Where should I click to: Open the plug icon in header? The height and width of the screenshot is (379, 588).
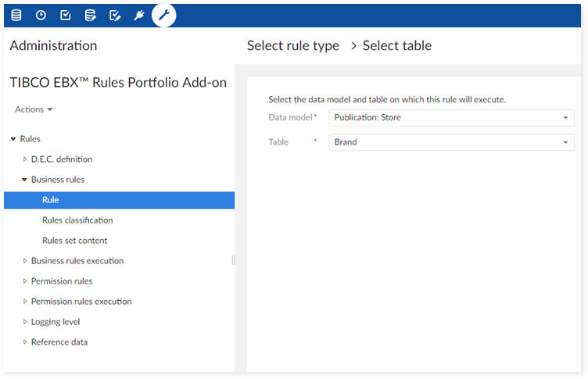coord(139,16)
